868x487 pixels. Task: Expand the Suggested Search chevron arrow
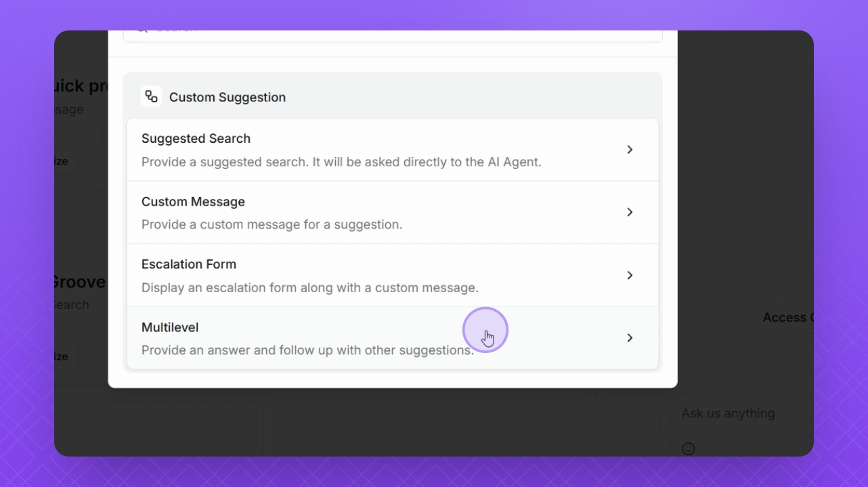[630, 149]
